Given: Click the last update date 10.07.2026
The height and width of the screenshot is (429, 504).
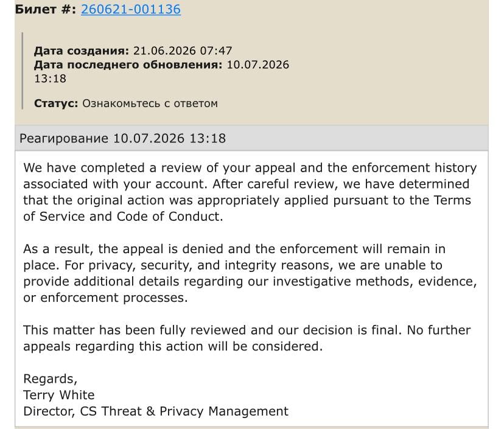Looking at the screenshot, I should 258,65.
